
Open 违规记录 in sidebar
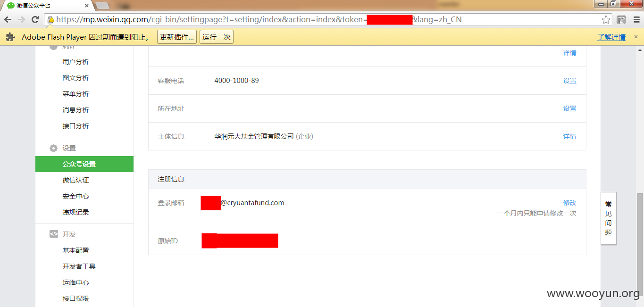[75, 212]
